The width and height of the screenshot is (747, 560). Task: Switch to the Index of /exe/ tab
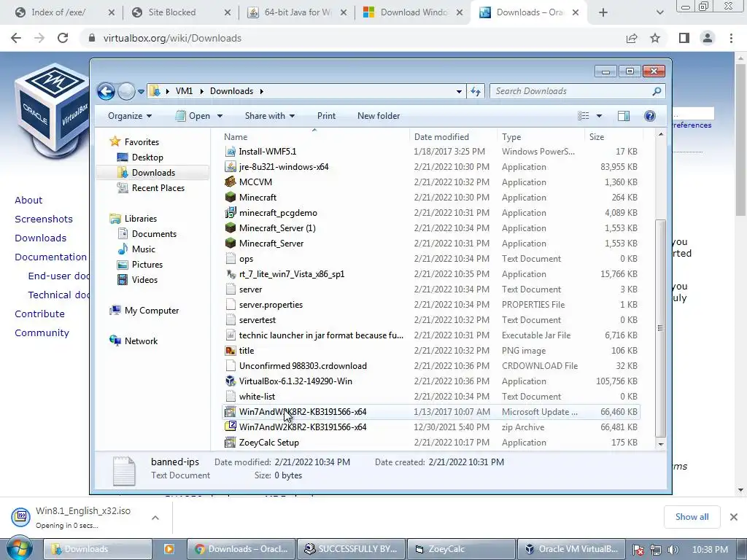tap(58, 12)
